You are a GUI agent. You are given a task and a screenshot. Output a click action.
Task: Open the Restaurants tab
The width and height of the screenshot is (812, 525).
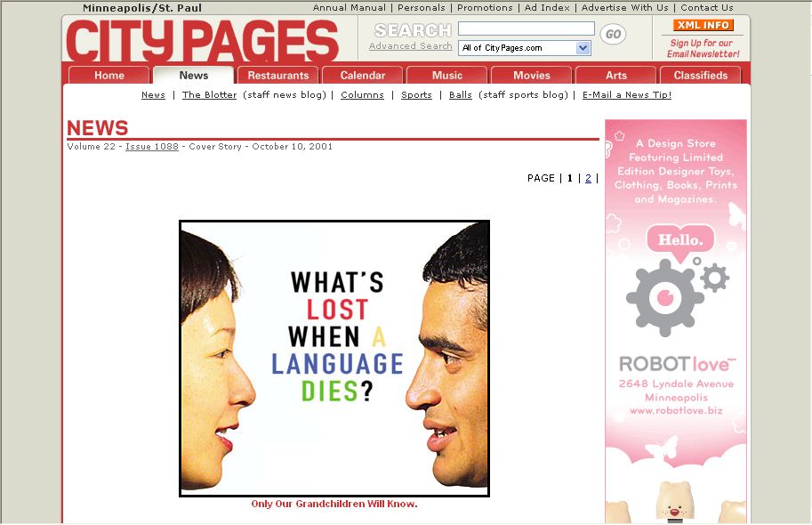click(278, 75)
